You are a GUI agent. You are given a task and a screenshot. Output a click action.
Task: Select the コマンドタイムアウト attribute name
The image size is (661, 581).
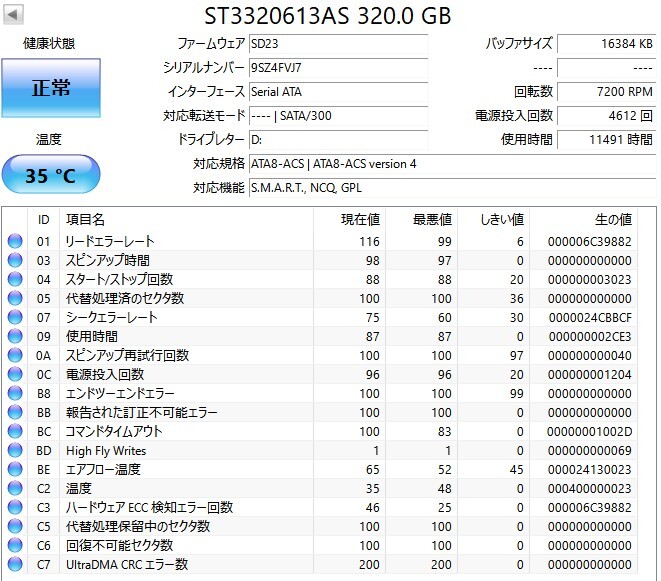click(114, 431)
